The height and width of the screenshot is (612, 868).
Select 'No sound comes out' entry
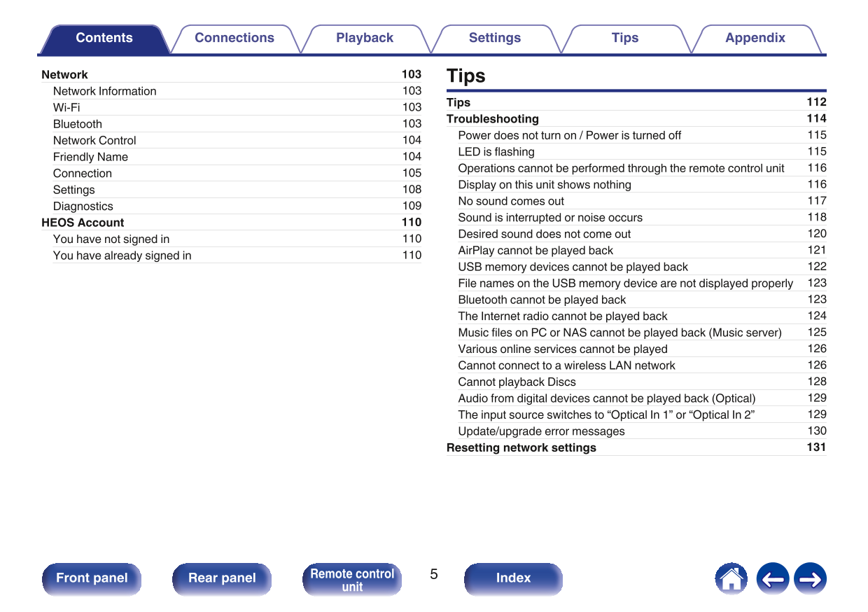(x=511, y=201)
